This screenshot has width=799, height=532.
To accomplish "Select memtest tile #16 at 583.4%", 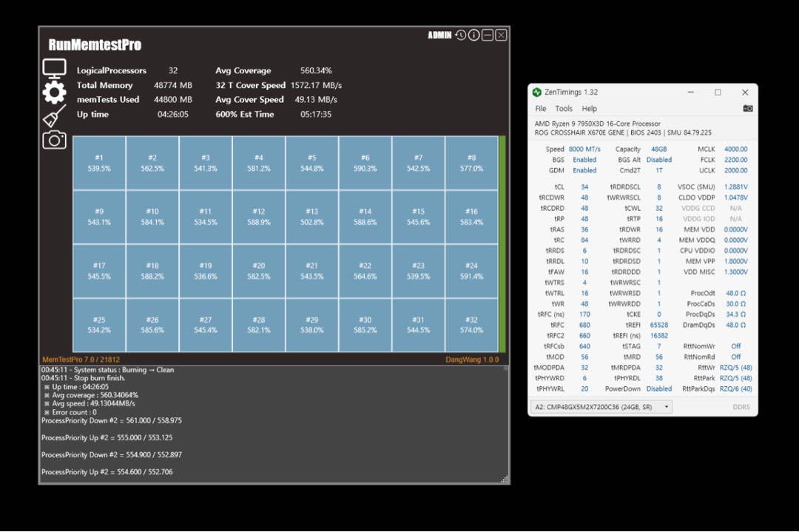I will (471, 217).
